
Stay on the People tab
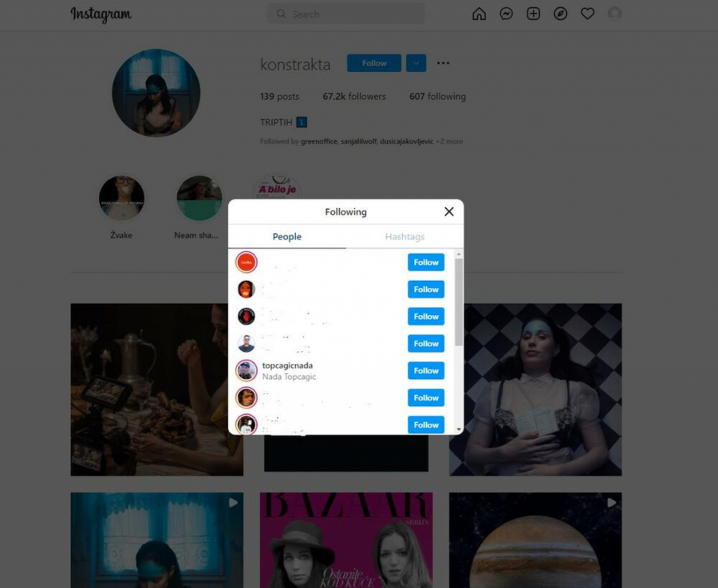pyautogui.click(x=286, y=236)
